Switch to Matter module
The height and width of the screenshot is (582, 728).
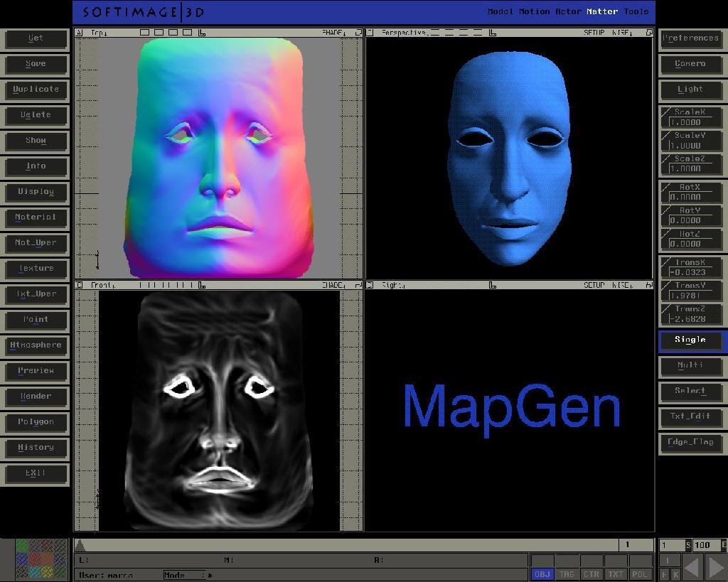pyautogui.click(x=602, y=11)
